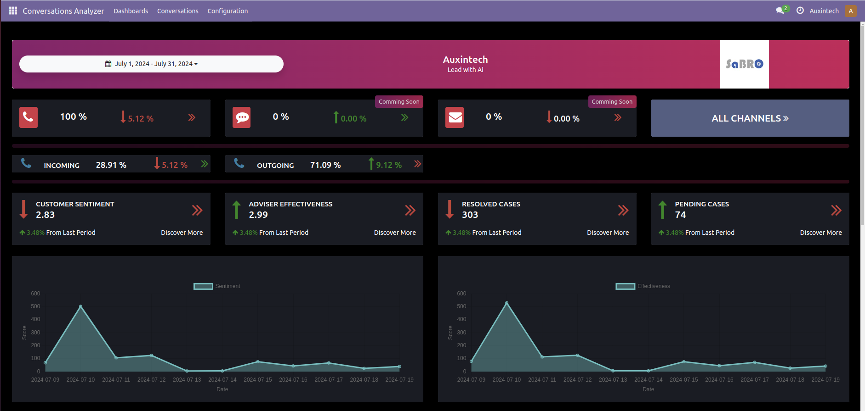Click the Resolved Cases 303 value
Screen dimensions: 865x411
point(470,215)
